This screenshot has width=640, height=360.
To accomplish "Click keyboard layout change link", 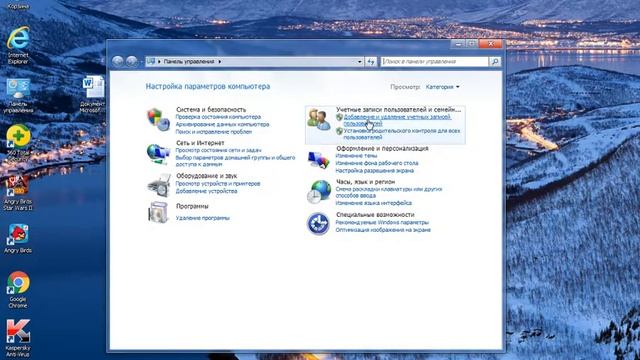I will point(389,193).
